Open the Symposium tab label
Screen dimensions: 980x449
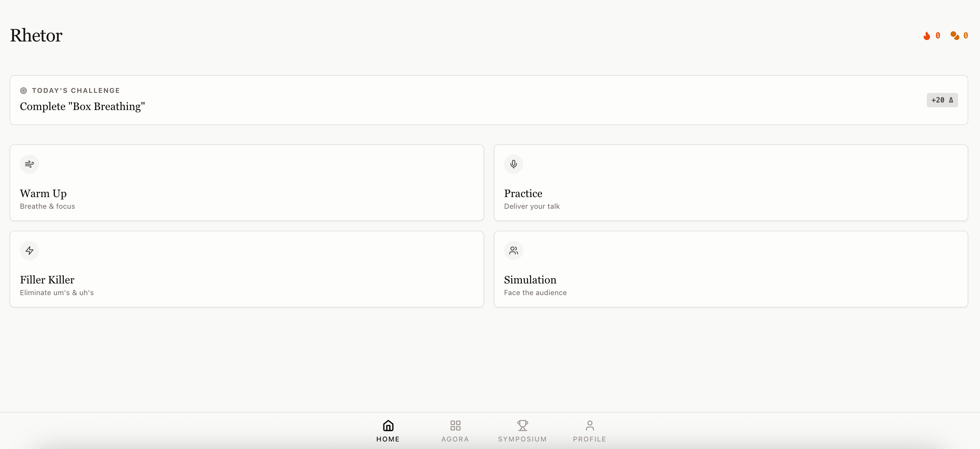(522, 439)
